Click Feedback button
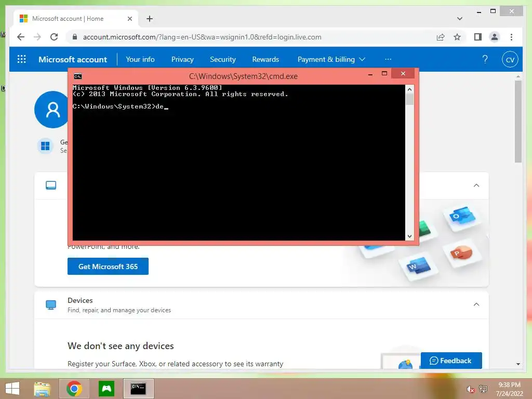The height and width of the screenshot is (399, 532). coord(451,361)
